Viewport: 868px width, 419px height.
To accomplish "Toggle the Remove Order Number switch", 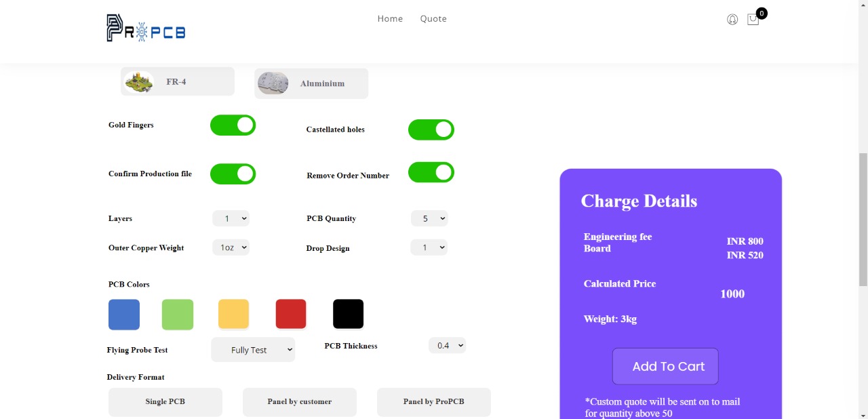I will point(431,172).
